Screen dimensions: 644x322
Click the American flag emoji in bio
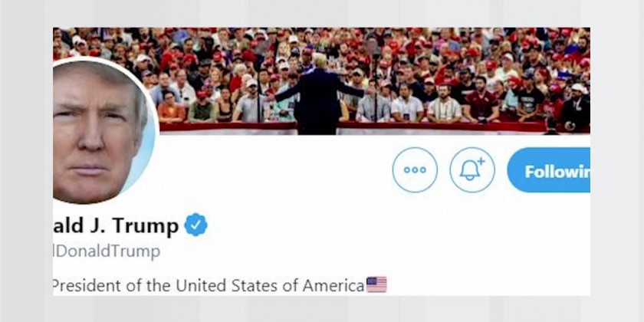tap(376, 284)
